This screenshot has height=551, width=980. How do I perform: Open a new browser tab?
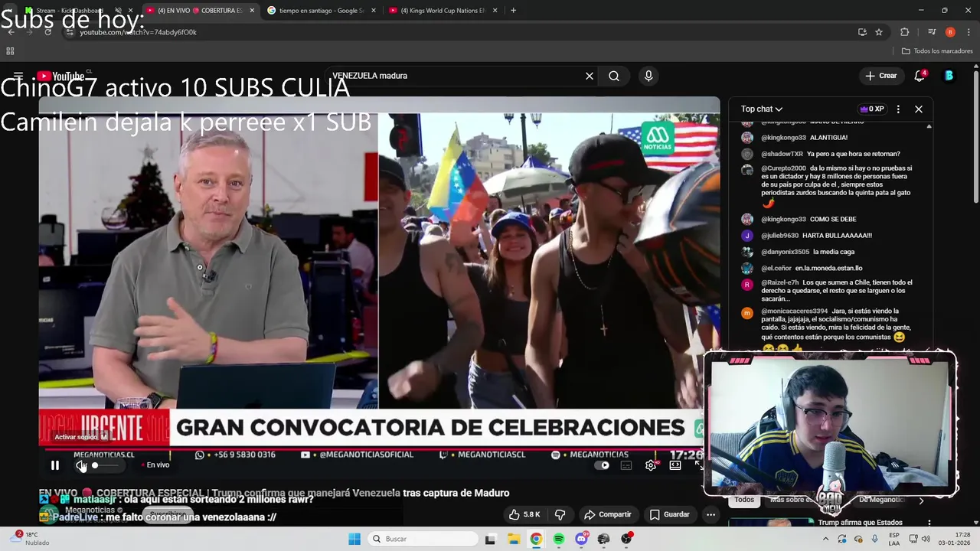coord(513,11)
